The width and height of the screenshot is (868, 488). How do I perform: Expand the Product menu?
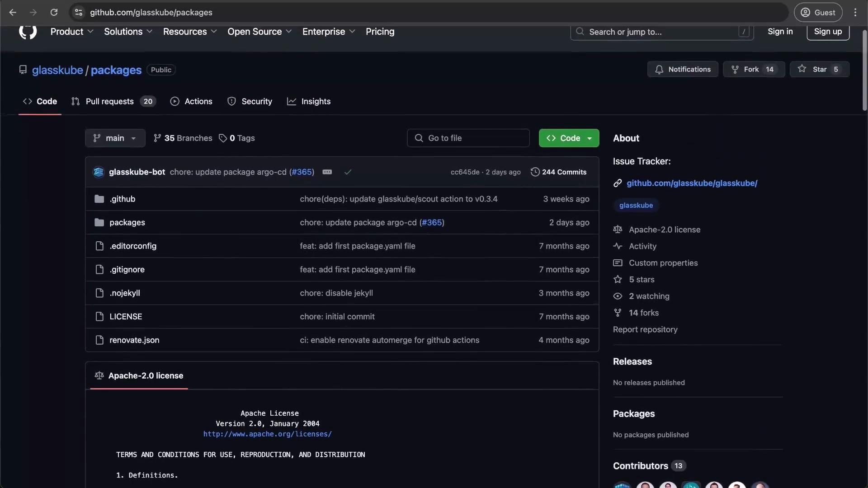coord(72,32)
